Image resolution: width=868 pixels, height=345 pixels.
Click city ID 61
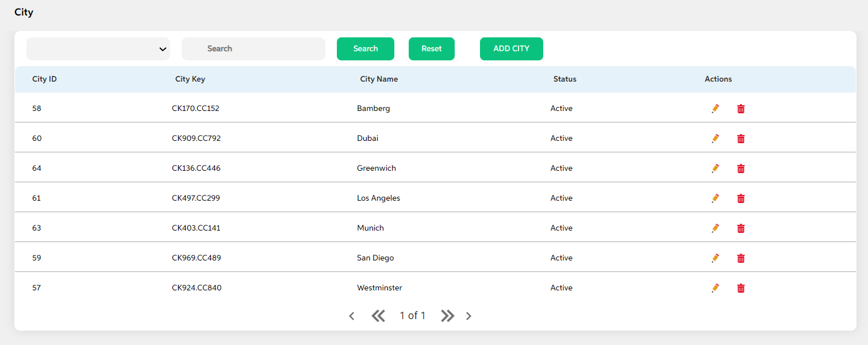tap(37, 198)
